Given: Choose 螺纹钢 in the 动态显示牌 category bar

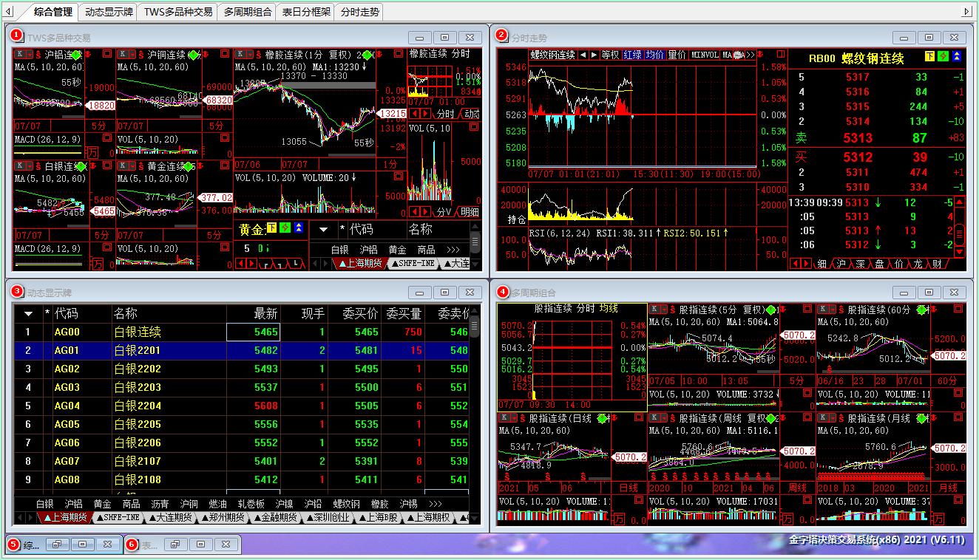Looking at the screenshot, I should click(x=346, y=504).
